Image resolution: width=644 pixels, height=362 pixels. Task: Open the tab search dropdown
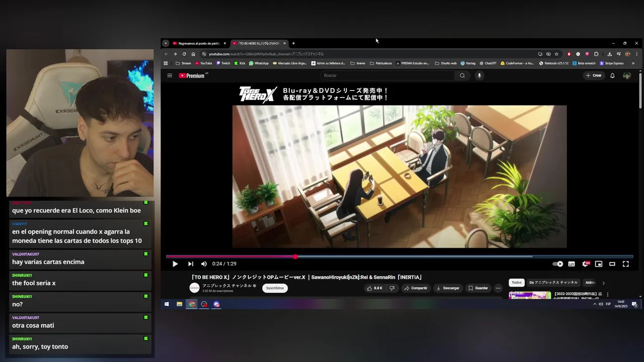(x=166, y=43)
